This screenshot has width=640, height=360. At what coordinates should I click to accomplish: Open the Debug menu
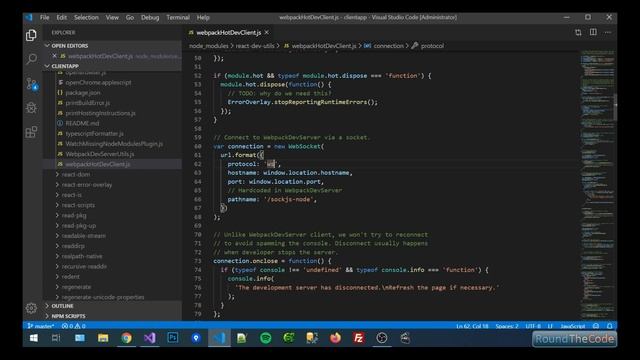[150, 18]
